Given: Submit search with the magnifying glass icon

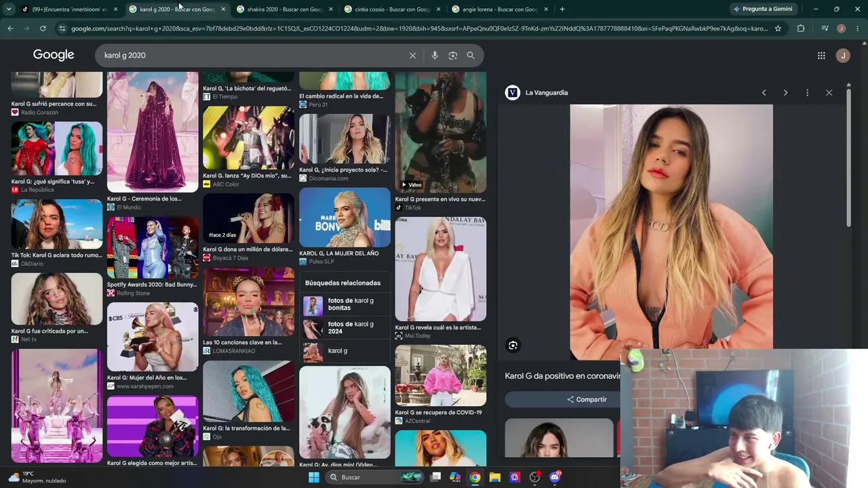Looking at the screenshot, I should [x=471, y=56].
